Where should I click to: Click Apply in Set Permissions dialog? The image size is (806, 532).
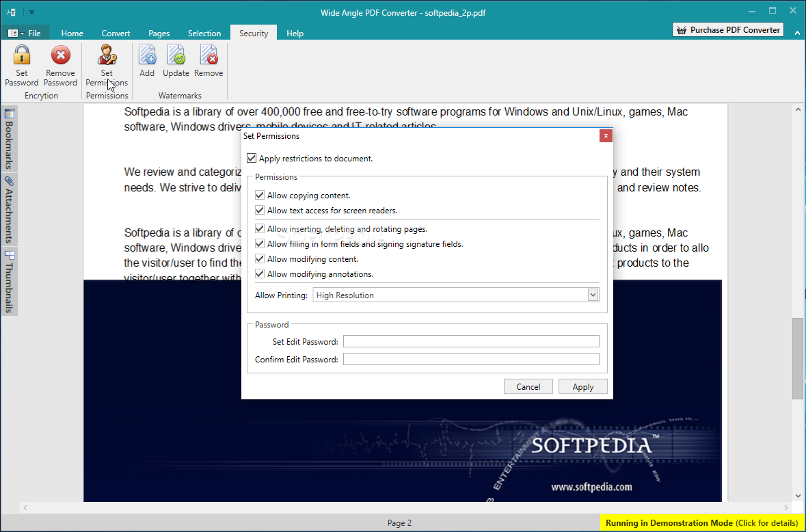coord(583,386)
